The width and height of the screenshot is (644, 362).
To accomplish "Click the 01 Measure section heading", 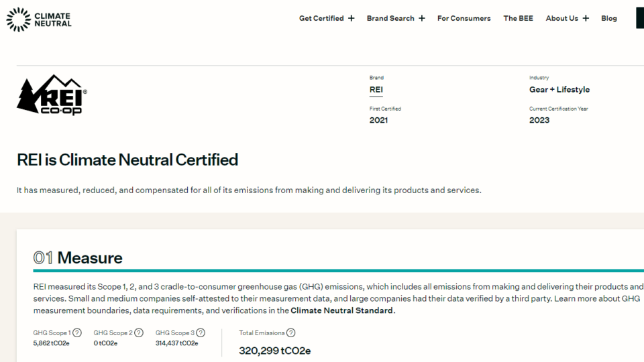I will click(78, 257).
